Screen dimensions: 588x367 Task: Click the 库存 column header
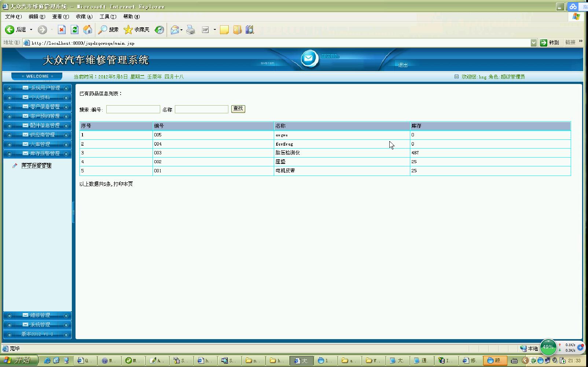490,126
